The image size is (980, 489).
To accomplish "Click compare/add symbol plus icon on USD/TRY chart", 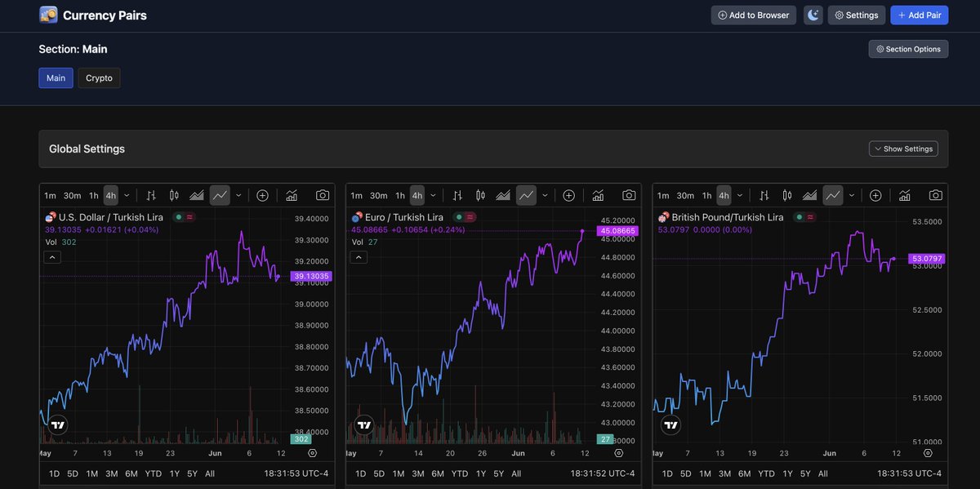I will (x=262, y=195).
